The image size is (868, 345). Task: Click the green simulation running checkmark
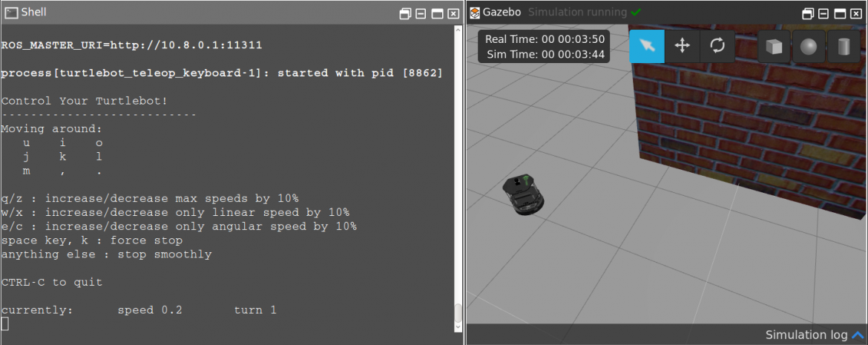point(636,12)
